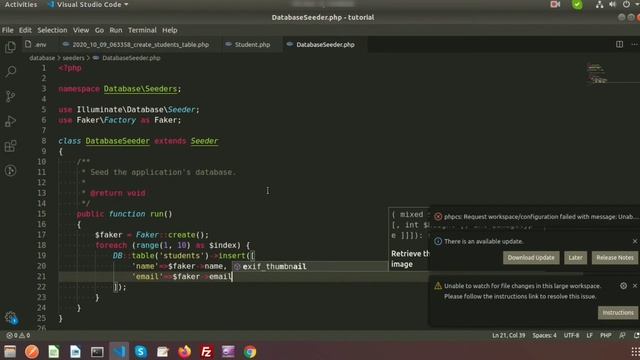Open the document writer app in dock
Viewport: 640px width, 360px height.
tap(75, 351)
